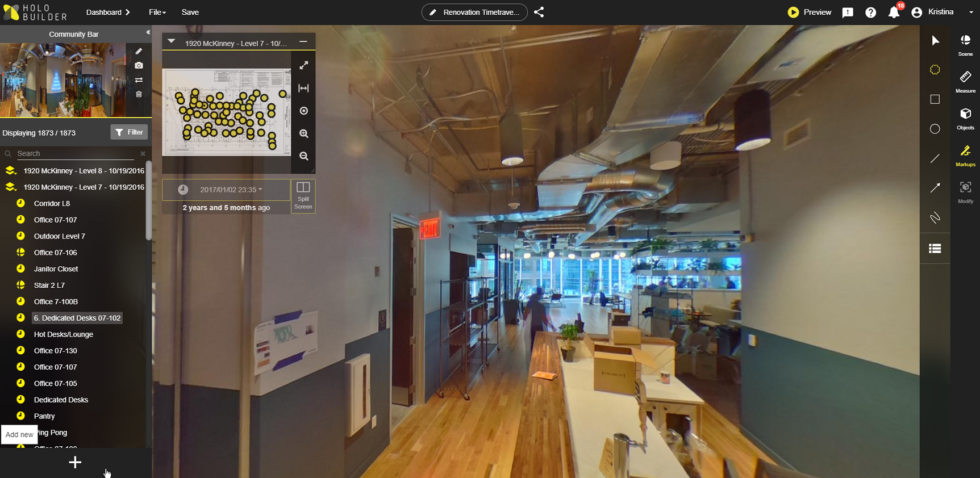Select the circle markup tool
980x478 pixels.
point(935,129)
